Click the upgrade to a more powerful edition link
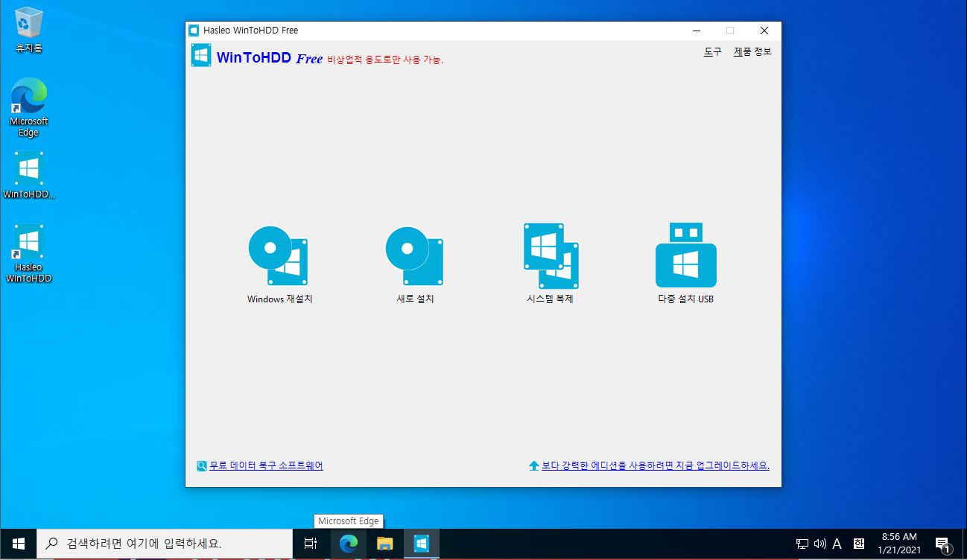 655,465
